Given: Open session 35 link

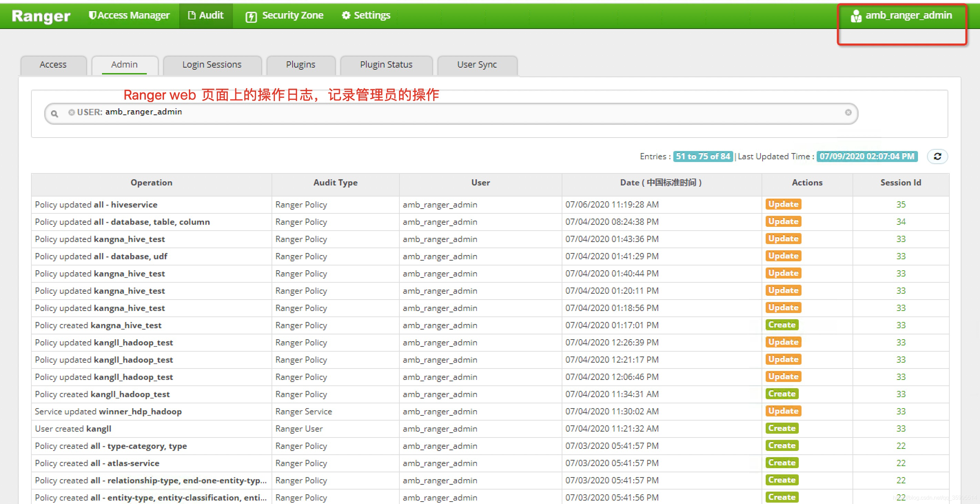Looking at the screenshot, I should click(900, 204).
